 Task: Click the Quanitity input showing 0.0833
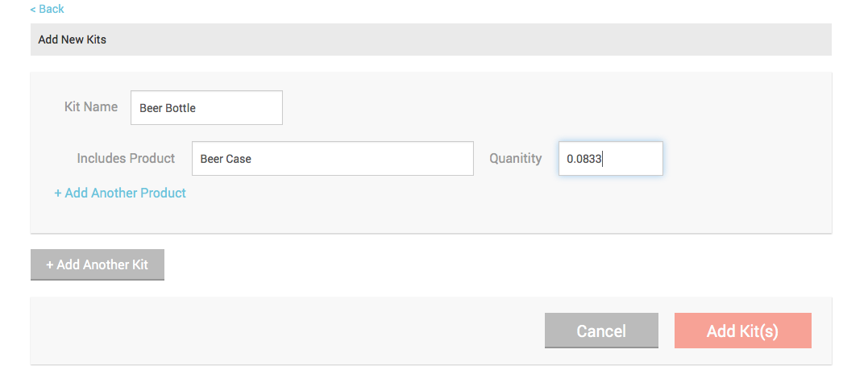(611, 158)
